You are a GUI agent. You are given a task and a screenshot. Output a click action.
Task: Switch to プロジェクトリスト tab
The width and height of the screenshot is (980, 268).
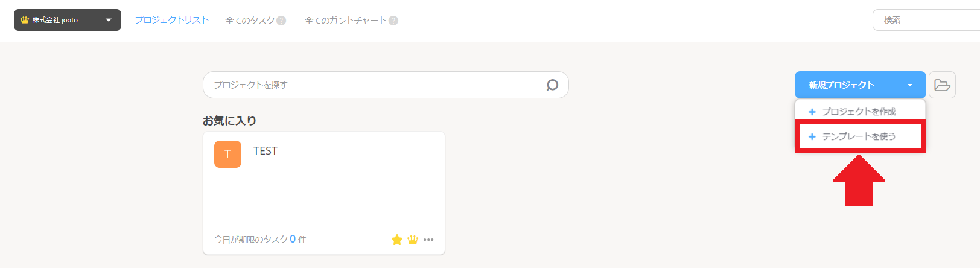(x=172, y=20)
